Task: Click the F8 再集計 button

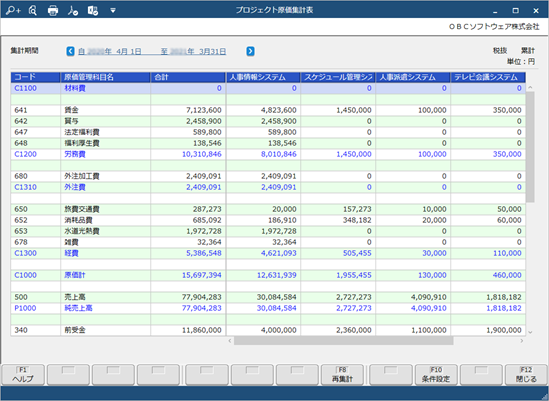Action: pyautogui.click(x=342, y=375)
